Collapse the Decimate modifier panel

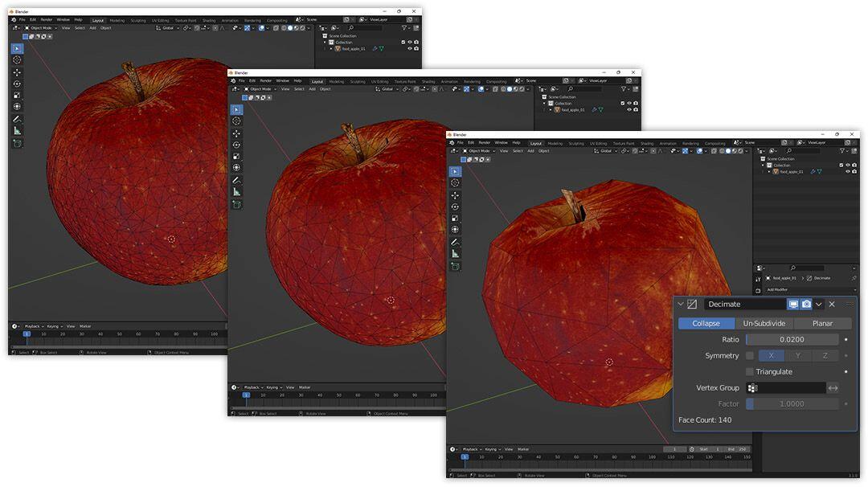(x=681, y=305)
